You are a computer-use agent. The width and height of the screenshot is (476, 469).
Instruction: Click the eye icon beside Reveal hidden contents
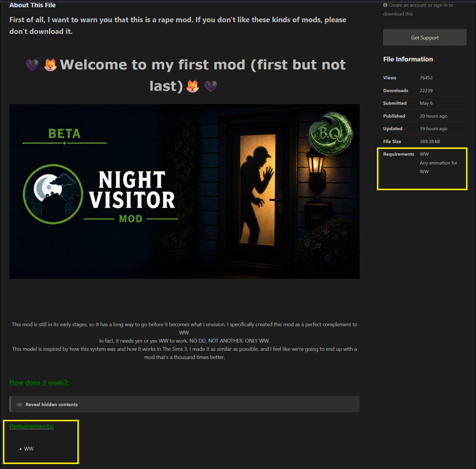pyautogui.click(x=20, y=404)
